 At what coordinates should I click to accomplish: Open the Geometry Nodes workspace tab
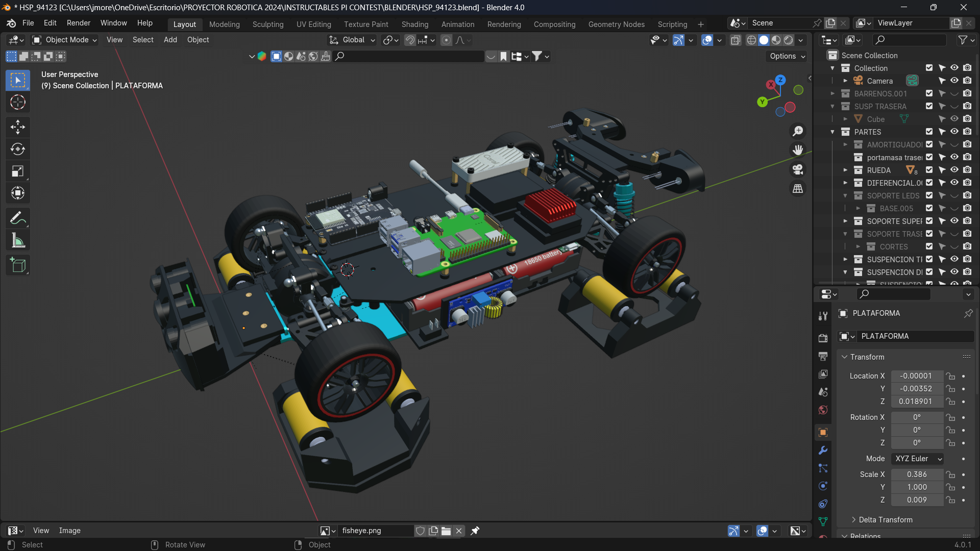616,24
